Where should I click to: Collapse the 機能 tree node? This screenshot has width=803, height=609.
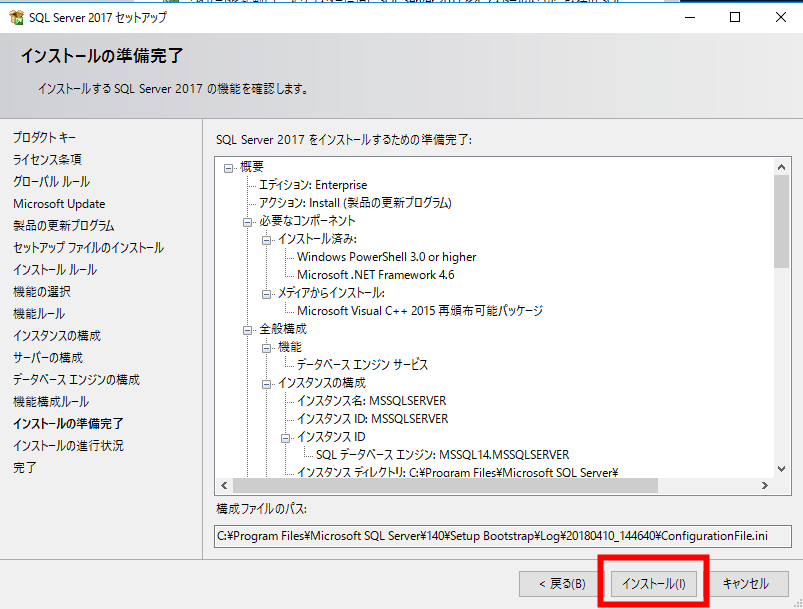267,347
